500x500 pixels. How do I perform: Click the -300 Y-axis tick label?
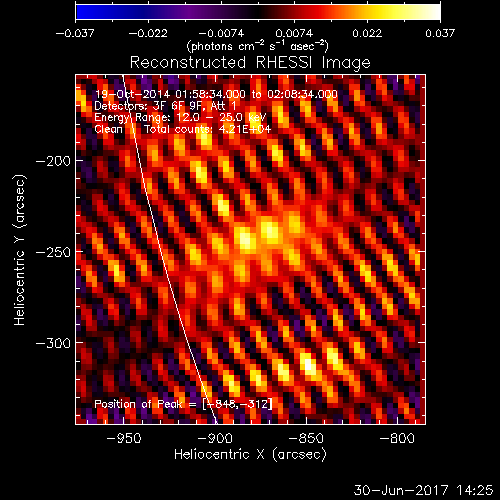click(x=53, y=343)
